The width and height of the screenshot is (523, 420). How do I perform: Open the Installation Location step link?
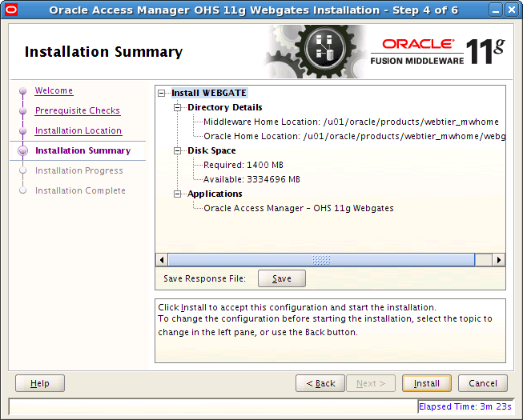coord(78,130)
